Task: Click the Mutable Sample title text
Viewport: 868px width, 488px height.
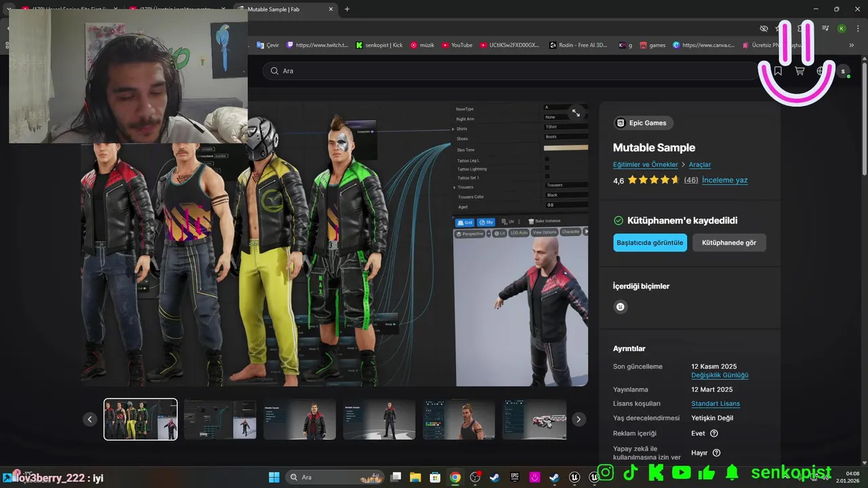Action: click(x=654, y=148)
